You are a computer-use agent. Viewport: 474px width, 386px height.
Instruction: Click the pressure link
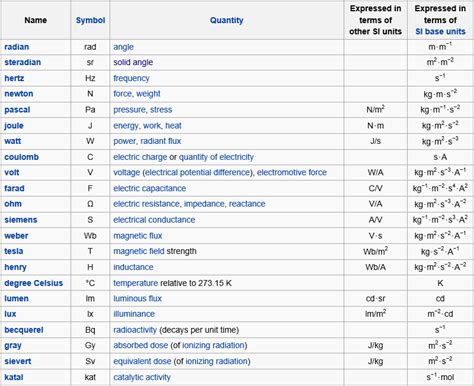point(129,110)
